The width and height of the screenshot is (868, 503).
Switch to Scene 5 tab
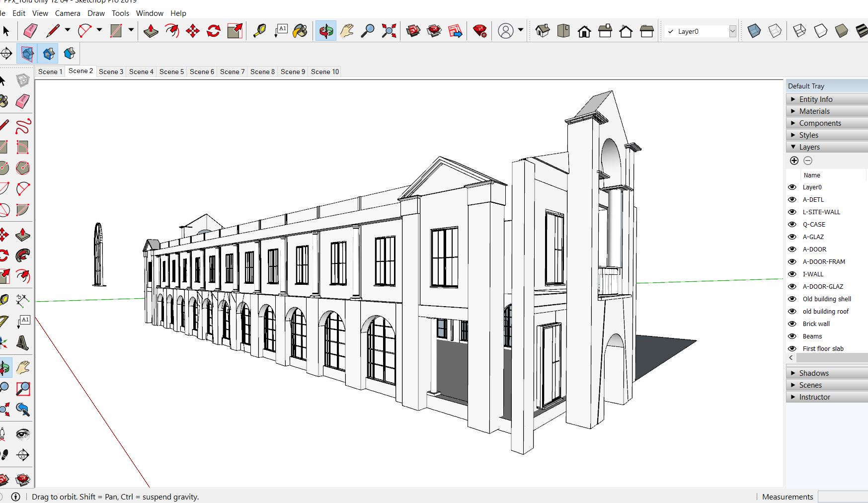click(x=171, y=72)
